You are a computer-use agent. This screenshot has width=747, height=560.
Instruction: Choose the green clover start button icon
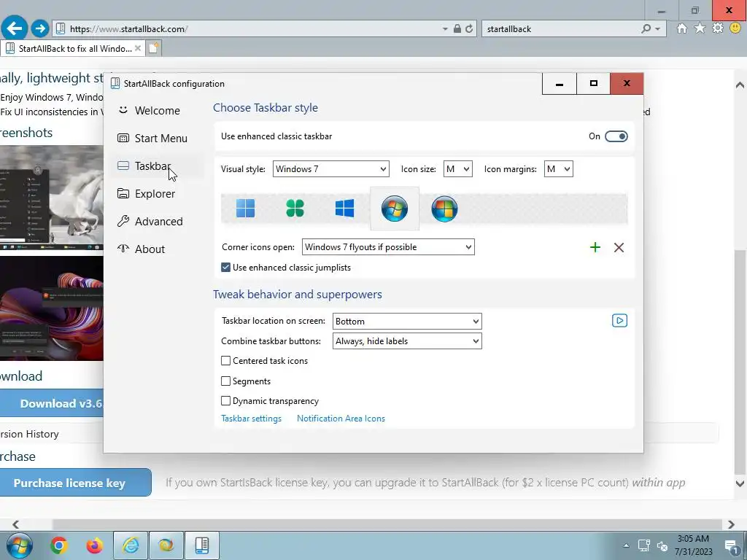coord(295,208)
